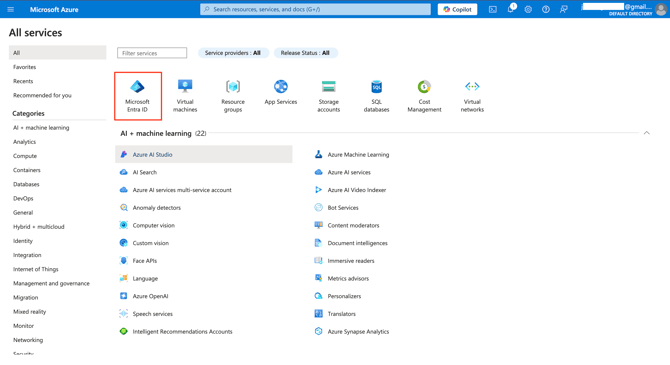Open the feedback icon
The image size is (670, 365).
click(x=564, y=9)
